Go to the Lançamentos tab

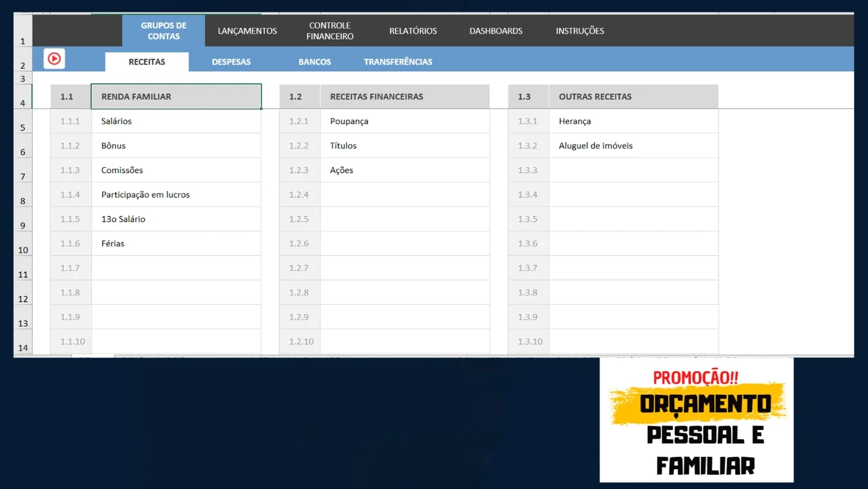pos(247,31)
